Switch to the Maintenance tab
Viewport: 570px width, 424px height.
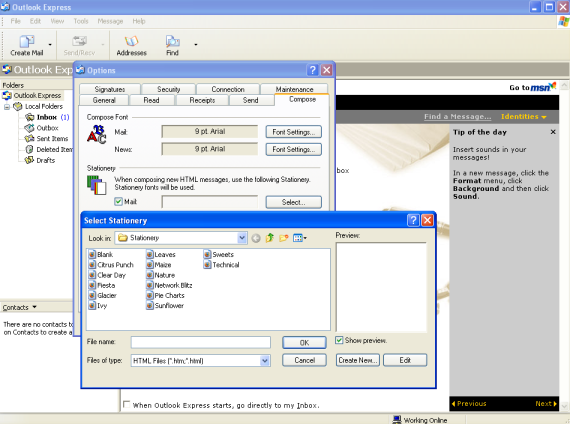(294, 89)
